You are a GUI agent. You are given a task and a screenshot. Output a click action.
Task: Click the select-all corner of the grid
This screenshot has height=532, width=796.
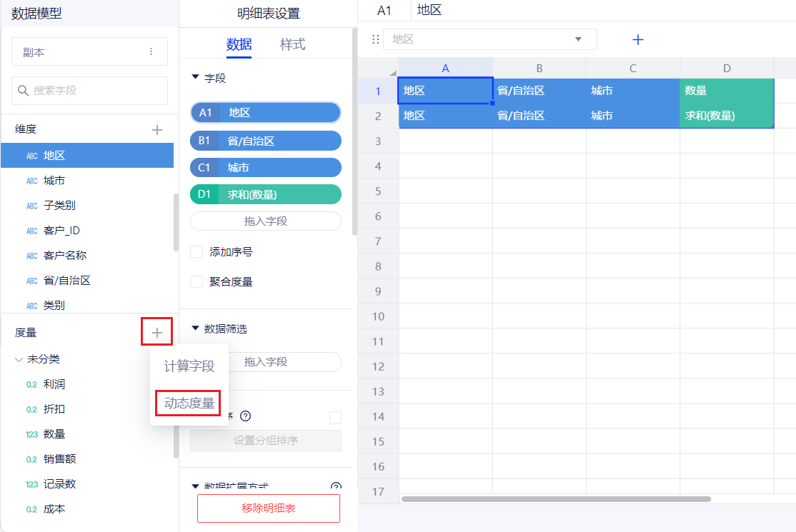[378, 69]
